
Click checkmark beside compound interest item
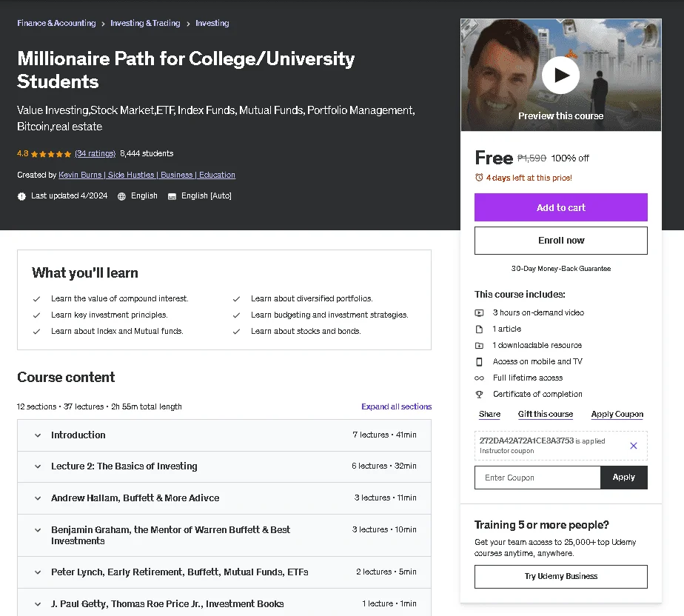(37, 299)
